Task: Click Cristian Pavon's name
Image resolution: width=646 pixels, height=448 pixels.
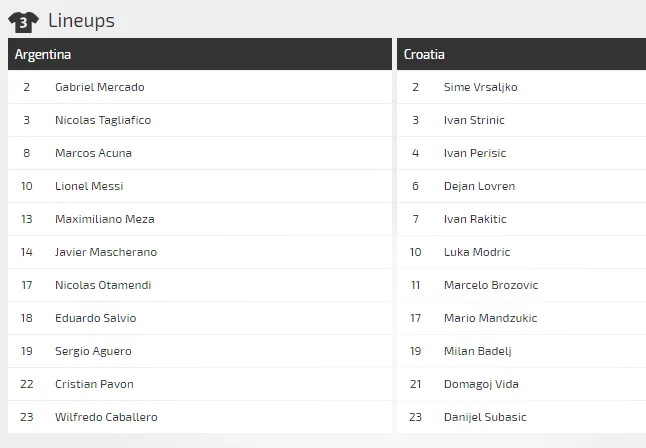Action: (94, 384)
